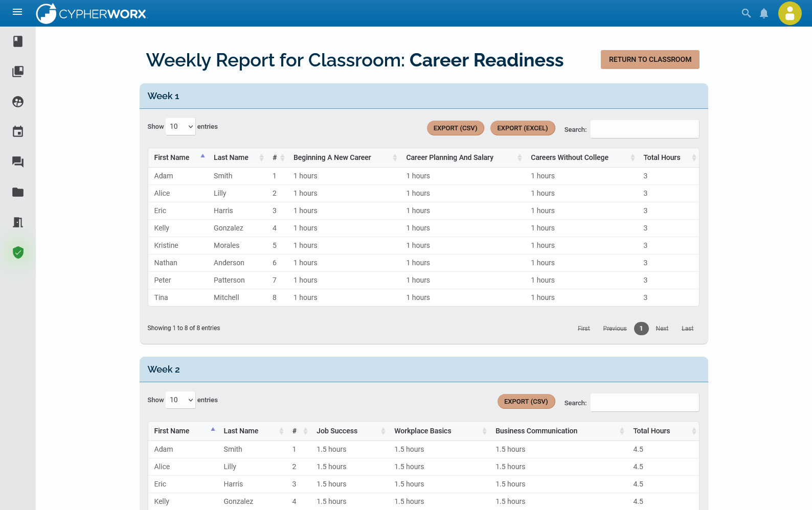Go to Previous page in Week 1
Viewport: 812px width, 510px height.
click(615, 329)
